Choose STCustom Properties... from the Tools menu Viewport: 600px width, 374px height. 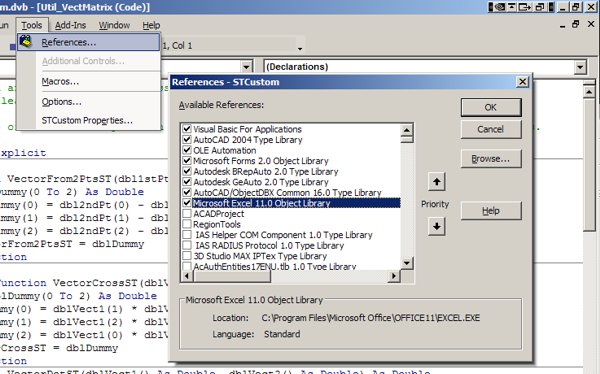pyautogui.click(x=88, y=120)
